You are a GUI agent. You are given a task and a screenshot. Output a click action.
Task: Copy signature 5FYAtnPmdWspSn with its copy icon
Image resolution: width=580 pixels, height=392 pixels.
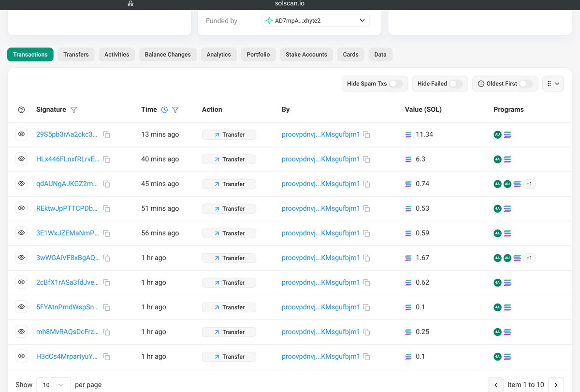click(x=107, y=307)
